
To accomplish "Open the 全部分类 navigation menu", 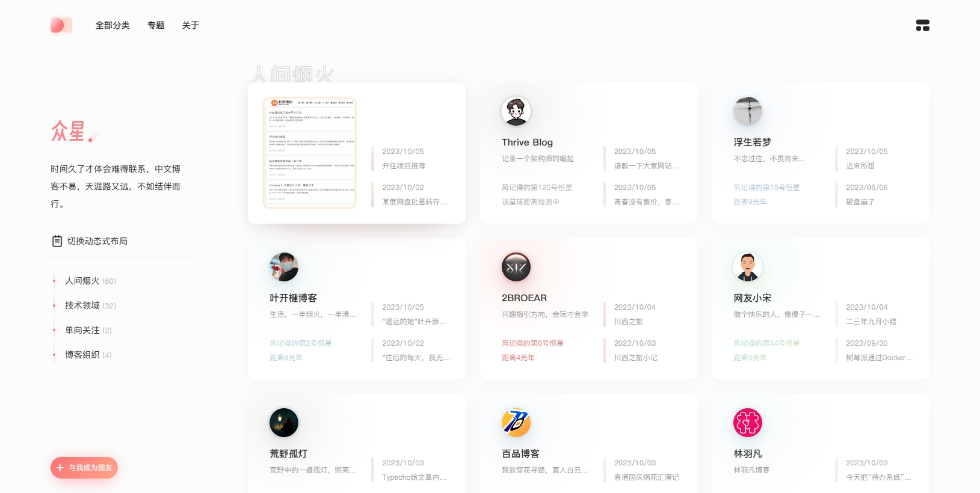I will (112, 25).
